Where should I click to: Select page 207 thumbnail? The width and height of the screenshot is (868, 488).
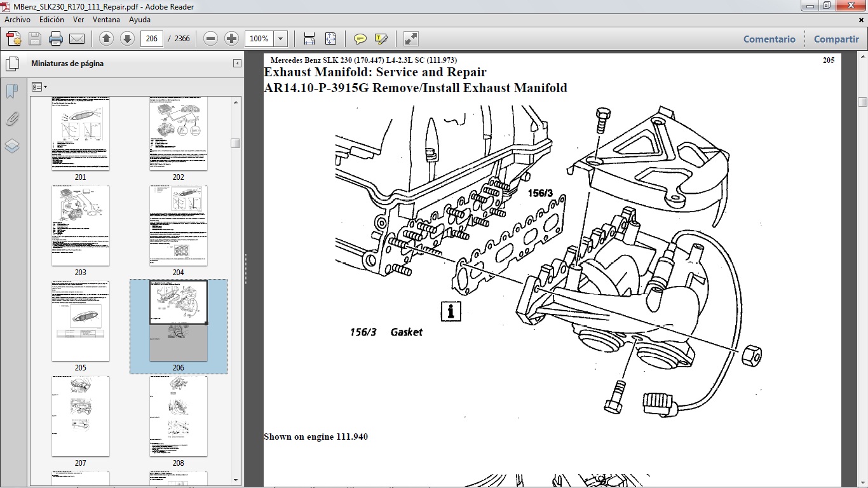click(x=80, y=416)
